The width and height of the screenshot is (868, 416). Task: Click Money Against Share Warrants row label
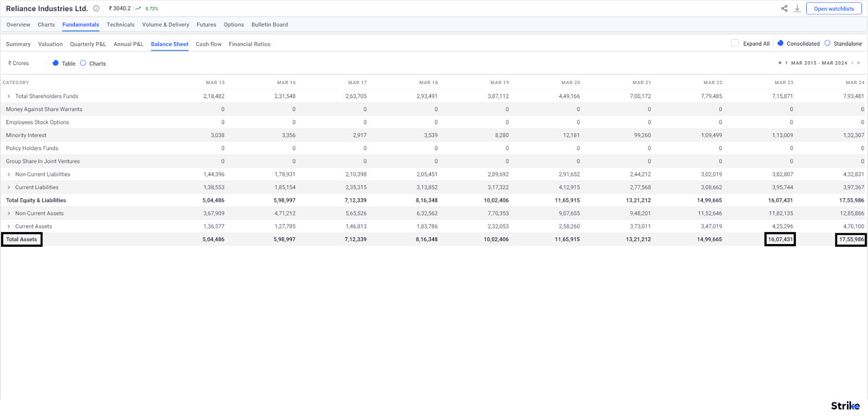click(x=44, y=109)
